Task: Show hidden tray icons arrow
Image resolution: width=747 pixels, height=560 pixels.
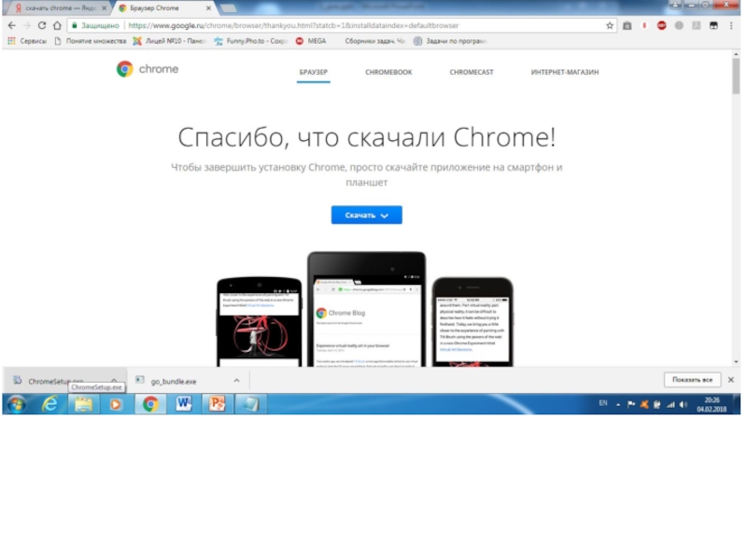Action: (x=618, y=405)
